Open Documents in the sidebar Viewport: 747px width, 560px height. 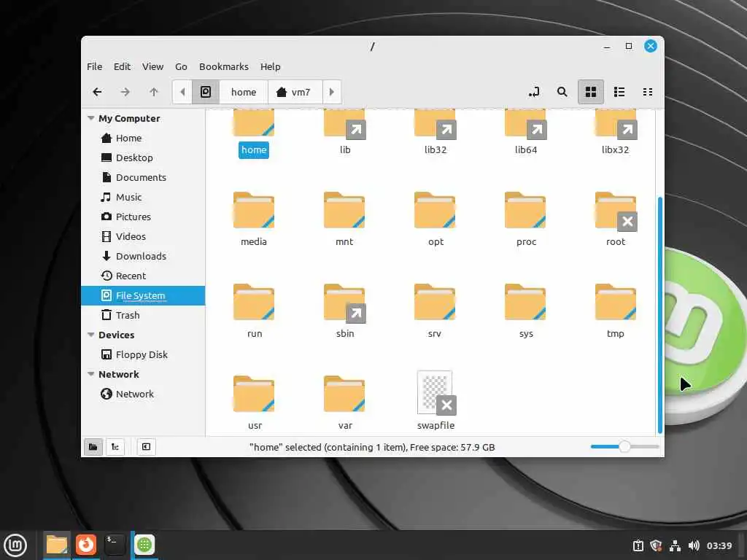(143, 177)
